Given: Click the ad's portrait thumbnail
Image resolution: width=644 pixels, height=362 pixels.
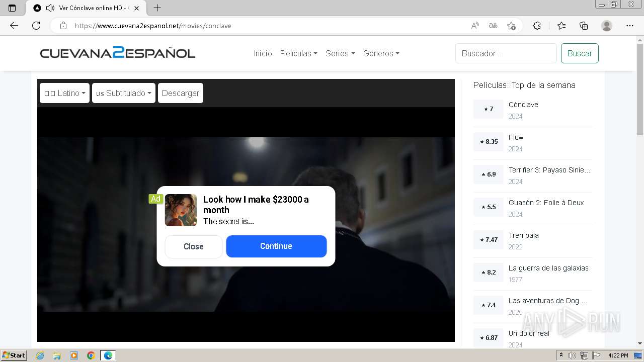Looking at the screenshot, I should (x=181, y=210).
